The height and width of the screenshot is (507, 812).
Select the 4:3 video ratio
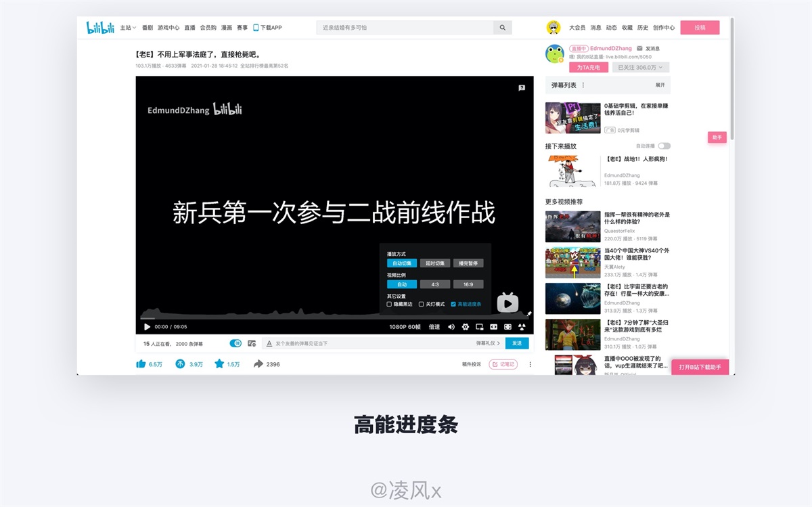pos(435,284)
